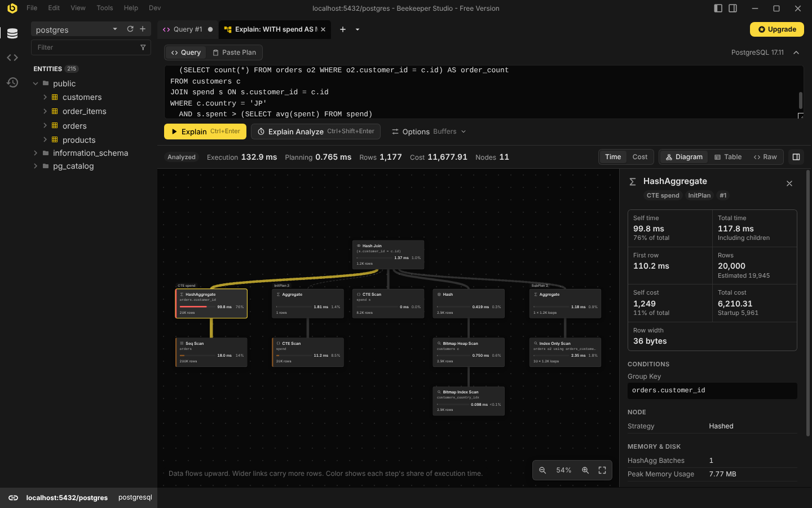Select the Paste Plan mode
Image resolution: width=812 pixels, height=508 pixels.
pos(234,52)
